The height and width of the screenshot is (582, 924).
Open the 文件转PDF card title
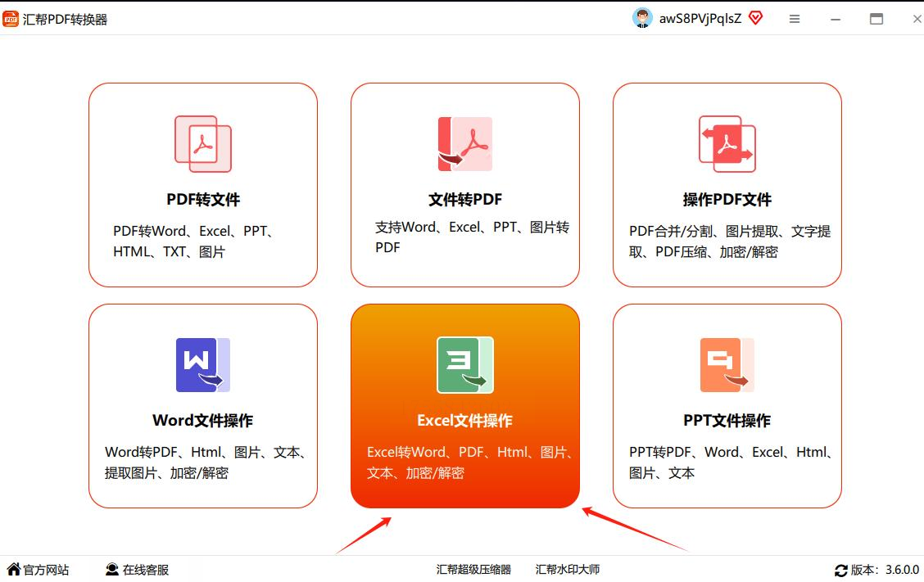[465, 200]
